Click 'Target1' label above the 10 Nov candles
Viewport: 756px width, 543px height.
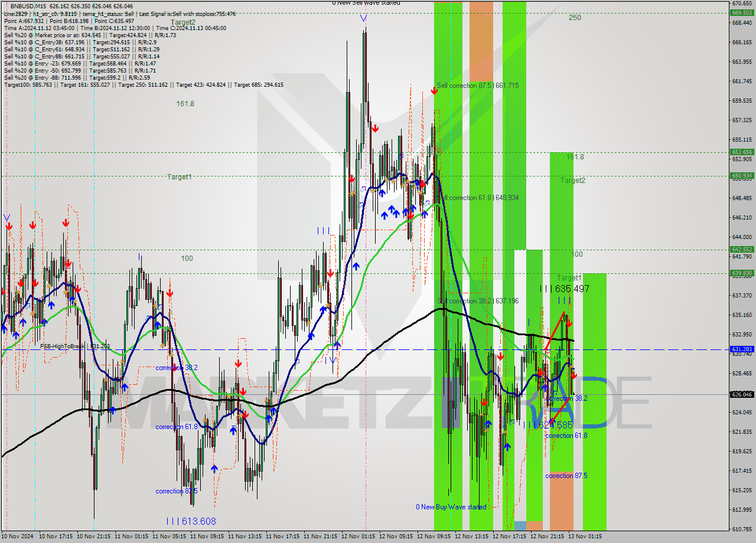pyautogui.click(x=179, y=177)
